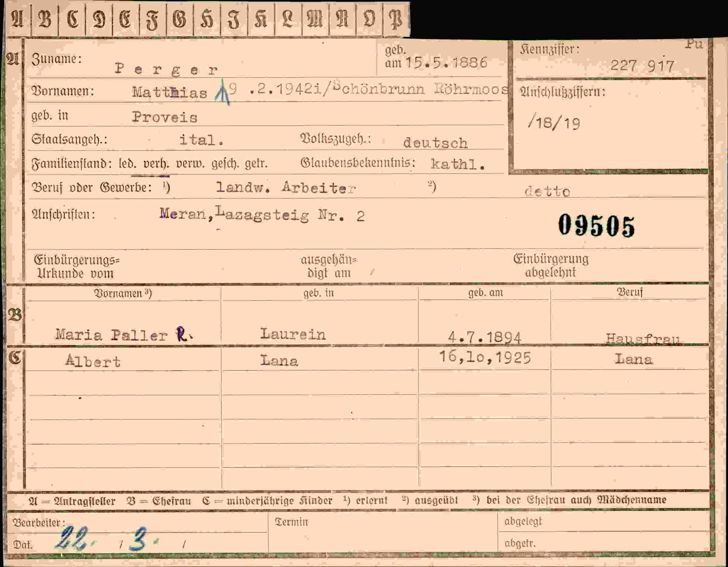Image resolution: width=728 pixels, height=567 pixels.
Task: Click the citizenship value 'ital.'
Action: tap(201, 140)
